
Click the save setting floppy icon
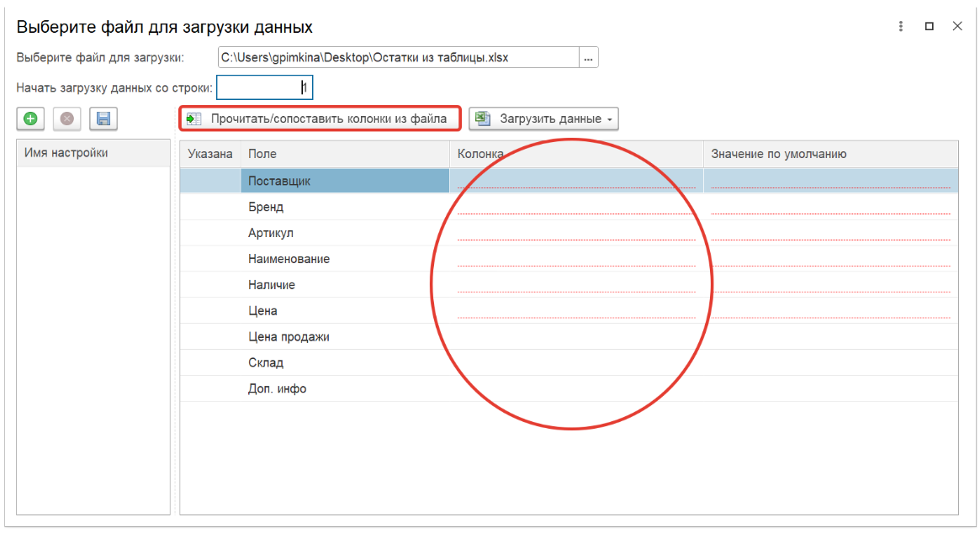103,119
